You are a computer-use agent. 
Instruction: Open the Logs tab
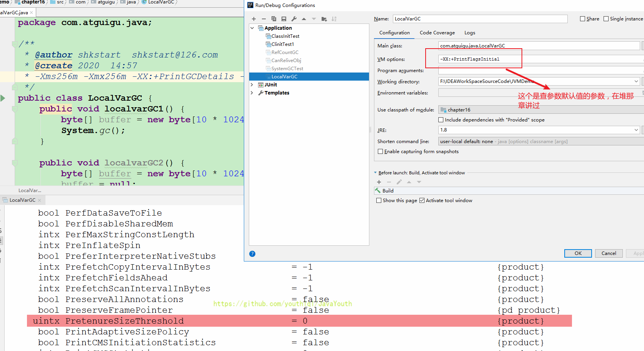pos(470,33)
